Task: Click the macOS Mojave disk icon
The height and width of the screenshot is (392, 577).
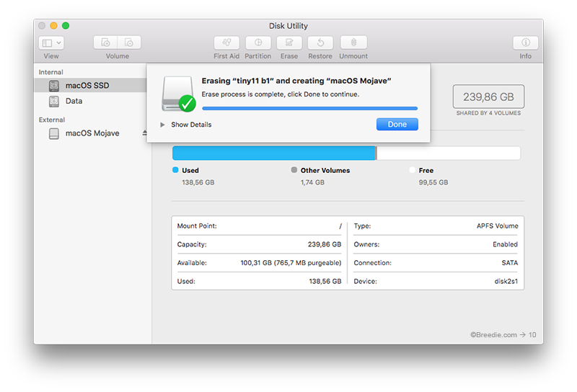Action: tap(54, 133)
